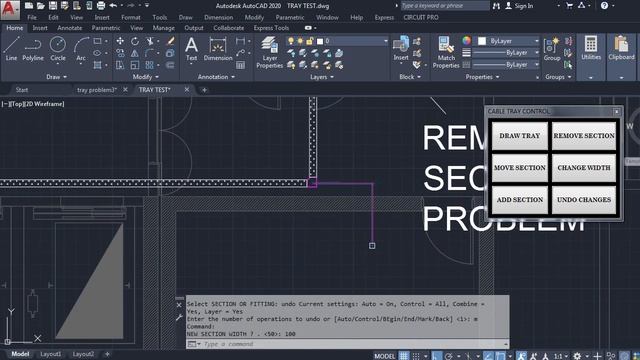Open the CIRCUIT PRO menu
Screen dimensions: 640x360
click(421, 18)
